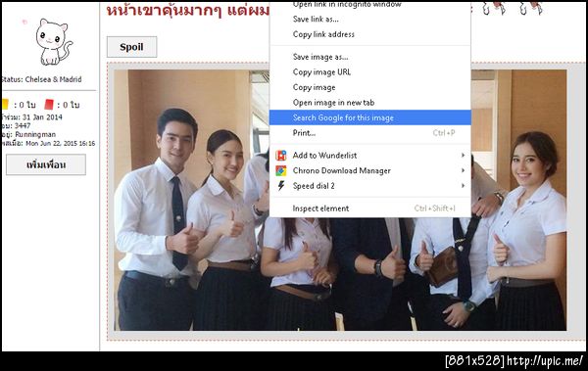Click the red Thai post title

tap(188, 11)
